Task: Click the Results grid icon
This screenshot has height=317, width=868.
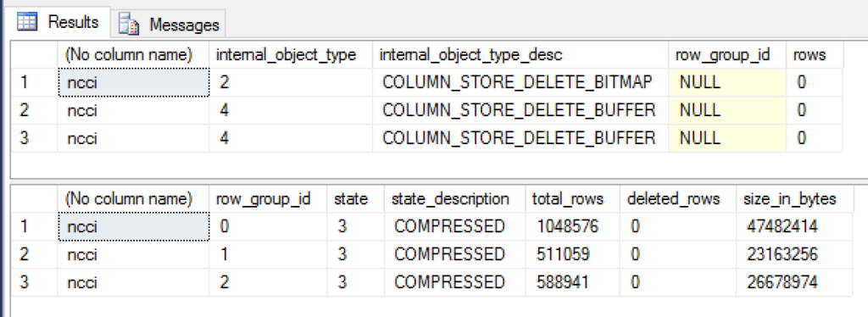Action: click(x=27, y=22)
